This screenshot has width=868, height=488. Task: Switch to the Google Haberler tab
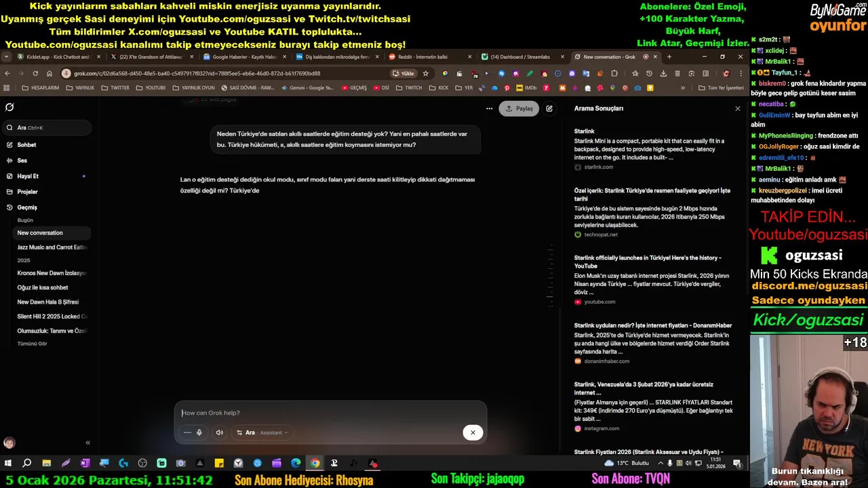click(x=244, y=57)
